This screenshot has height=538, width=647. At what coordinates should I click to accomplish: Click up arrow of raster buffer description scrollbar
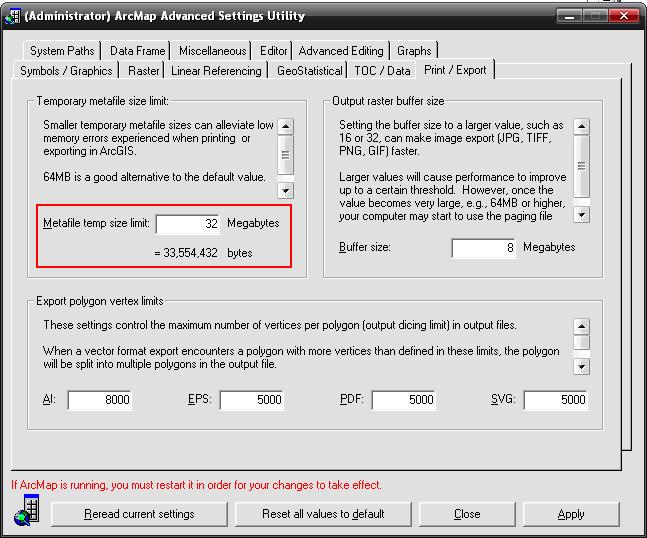click(581, 127)
